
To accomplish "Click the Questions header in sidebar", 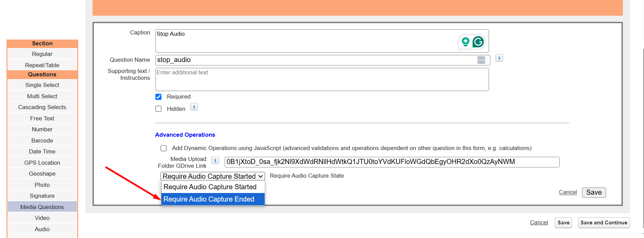I will [x=42, y=74].
